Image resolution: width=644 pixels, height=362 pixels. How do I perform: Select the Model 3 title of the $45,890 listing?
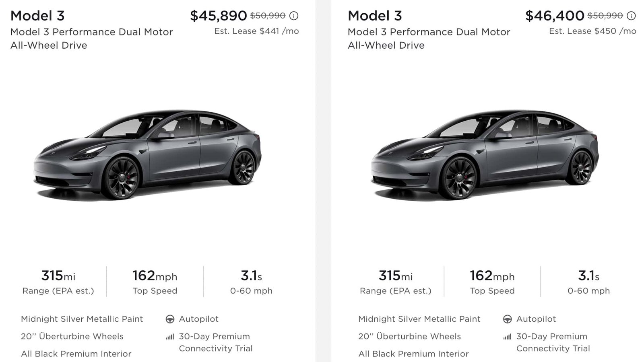coord(37,16)
